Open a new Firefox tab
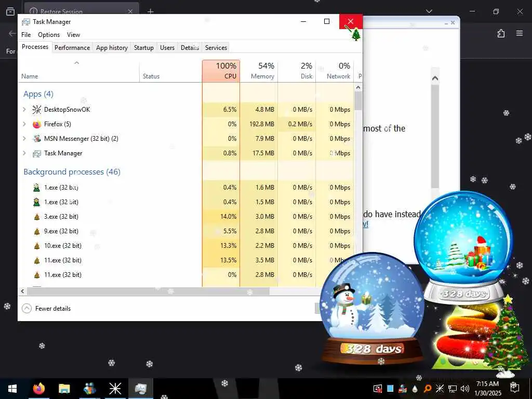The image size is (532, 399). pyautogui.click(x=151, y=11)
